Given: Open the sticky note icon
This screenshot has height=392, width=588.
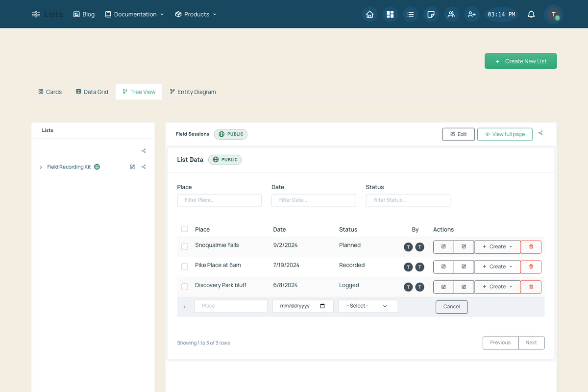Looking at the screenshot, I should point(431,14).
